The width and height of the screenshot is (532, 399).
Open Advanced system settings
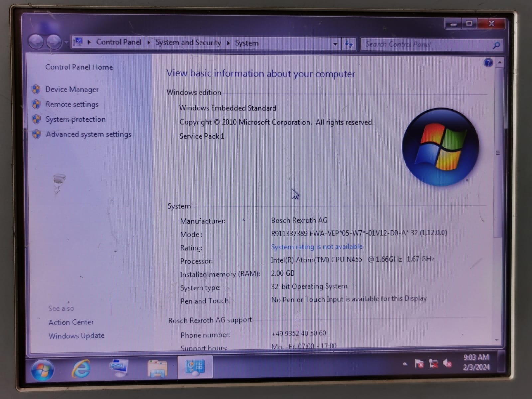pyautogui.click(x=88, y=134)
